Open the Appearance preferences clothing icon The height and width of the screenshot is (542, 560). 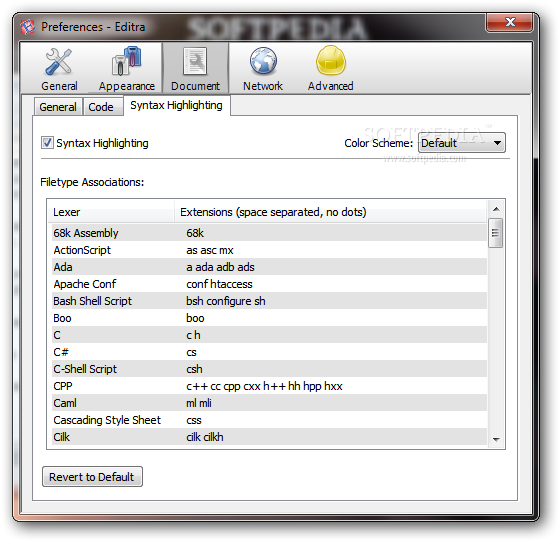point(126,61)
